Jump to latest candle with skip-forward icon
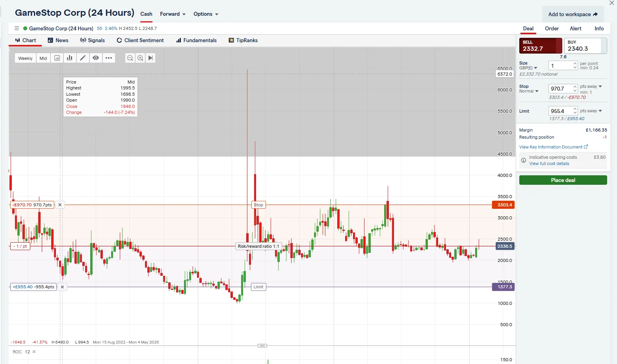This screenshot has width=617, height=364. click(x=151, y=58)
